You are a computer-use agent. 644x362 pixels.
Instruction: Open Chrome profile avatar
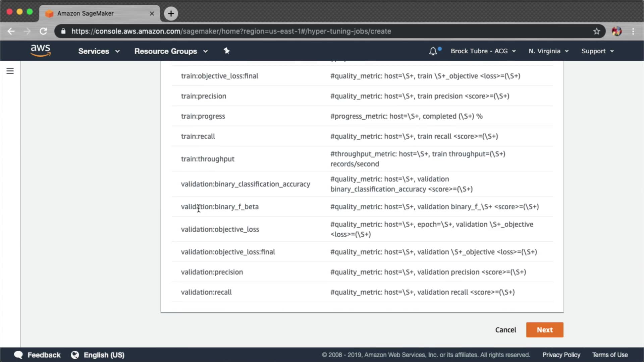[616, 31]
